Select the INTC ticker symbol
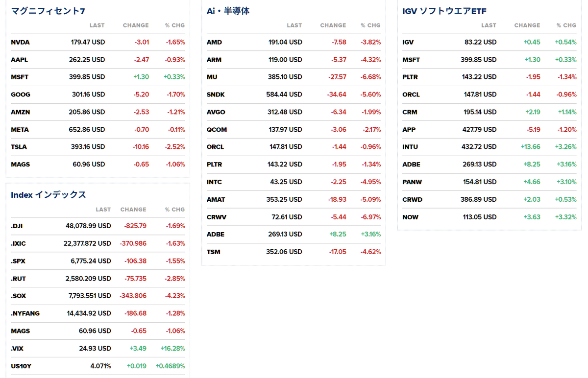The width and height of the screenshot is (588, 378). pos(214,182)
